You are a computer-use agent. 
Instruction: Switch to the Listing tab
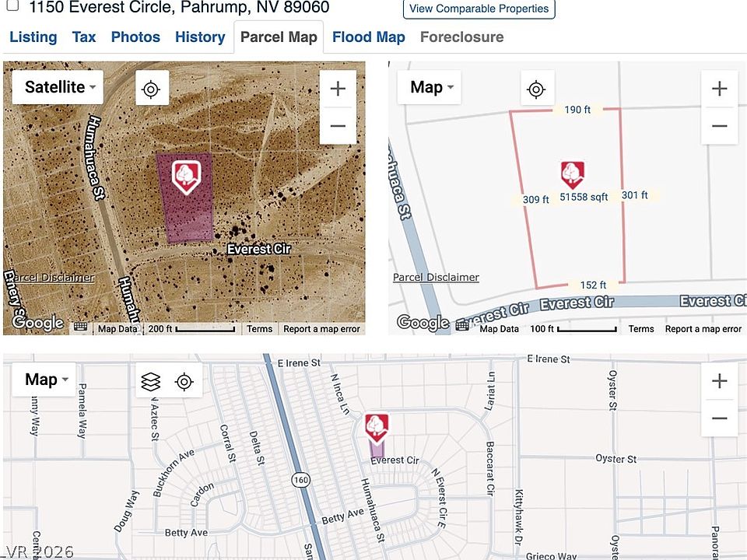click(x=33, y=37)
